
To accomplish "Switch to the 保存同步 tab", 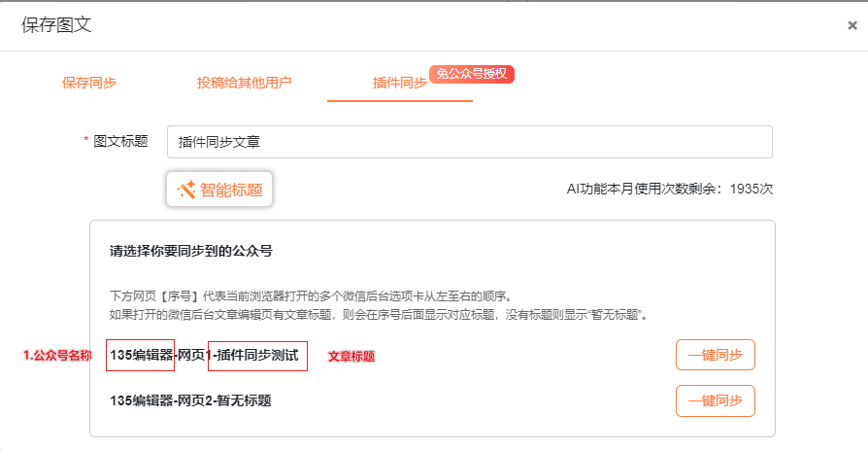I will [x=89, y=83].
